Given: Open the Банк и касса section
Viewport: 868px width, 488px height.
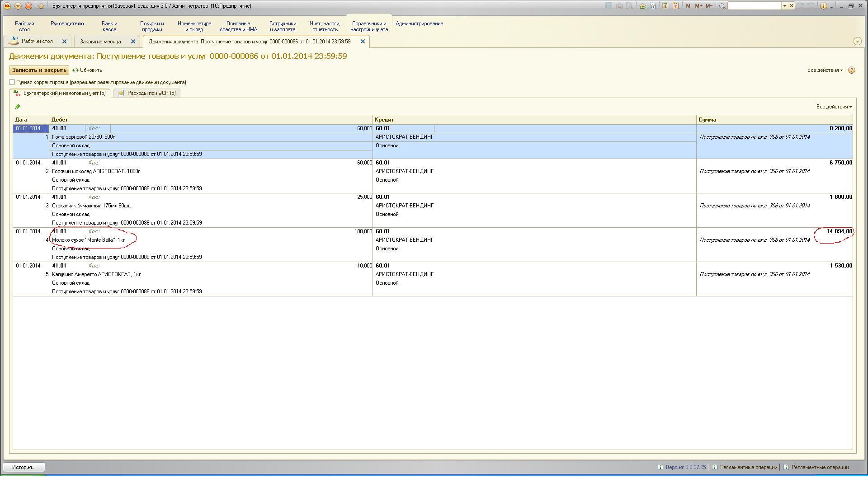Looking at the screenshot, I should pyautogui.click(x=109, y=27).
